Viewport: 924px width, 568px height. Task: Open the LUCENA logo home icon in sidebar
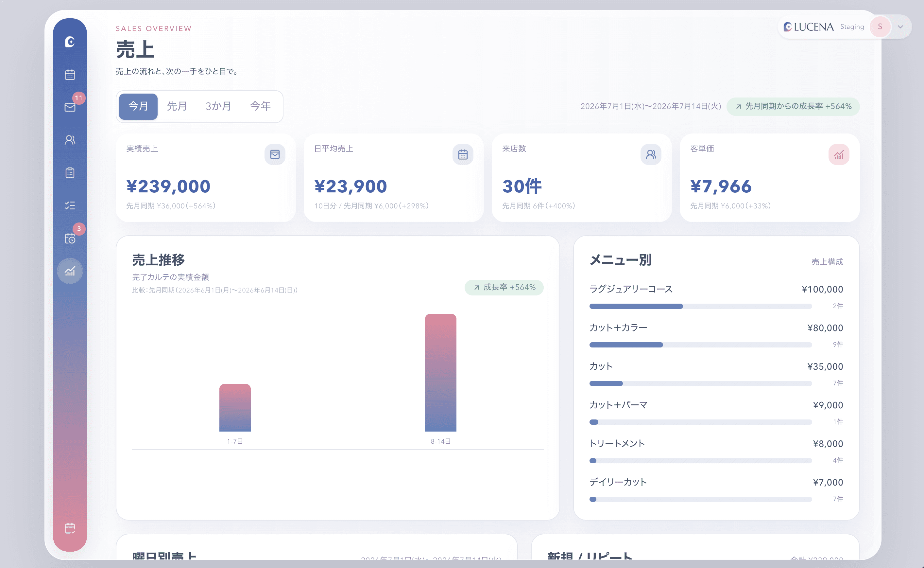70,42
